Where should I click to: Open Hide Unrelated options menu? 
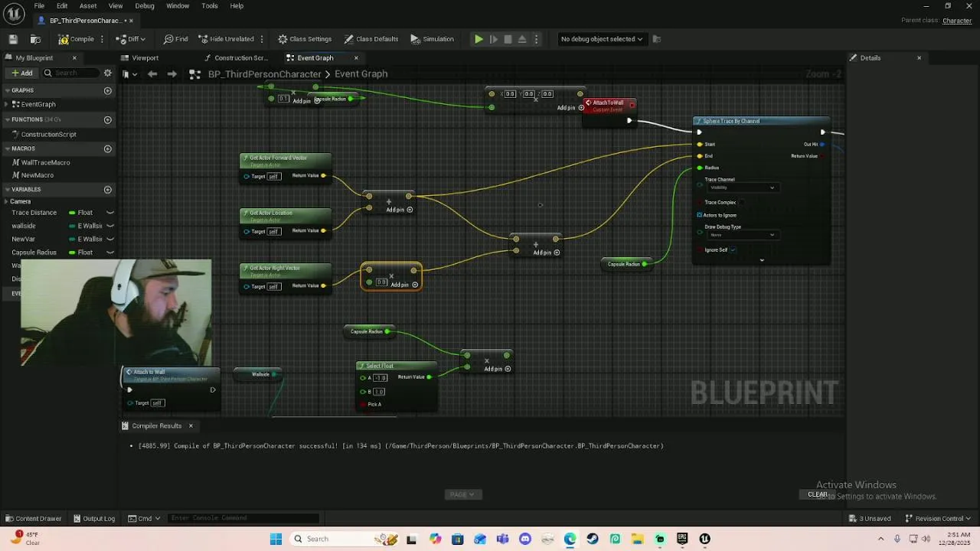pyautogui.click(x=262, y=39)
